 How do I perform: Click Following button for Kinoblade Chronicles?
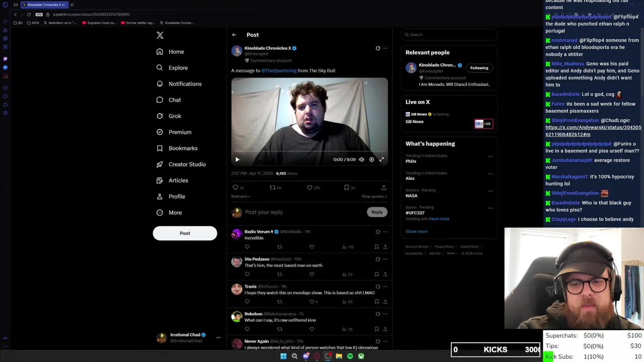point(479,68)
